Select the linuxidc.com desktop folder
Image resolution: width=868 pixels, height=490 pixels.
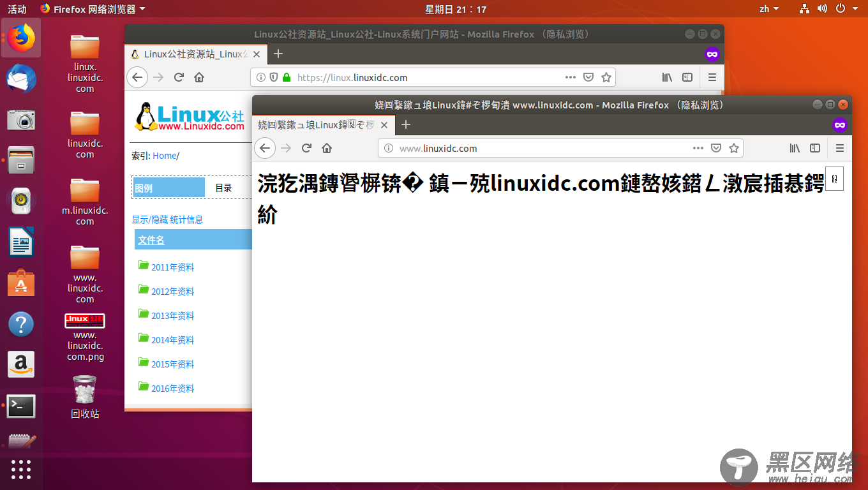coord(85,135)
